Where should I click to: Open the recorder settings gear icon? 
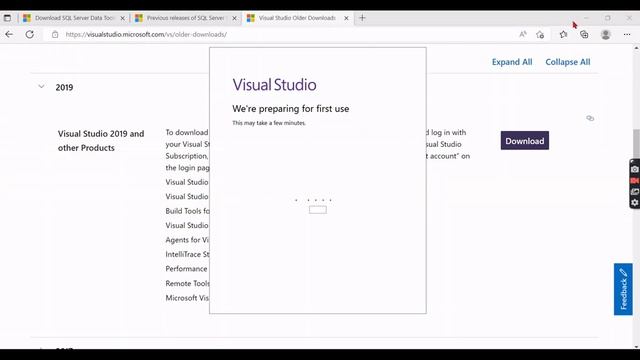point(635,202)
